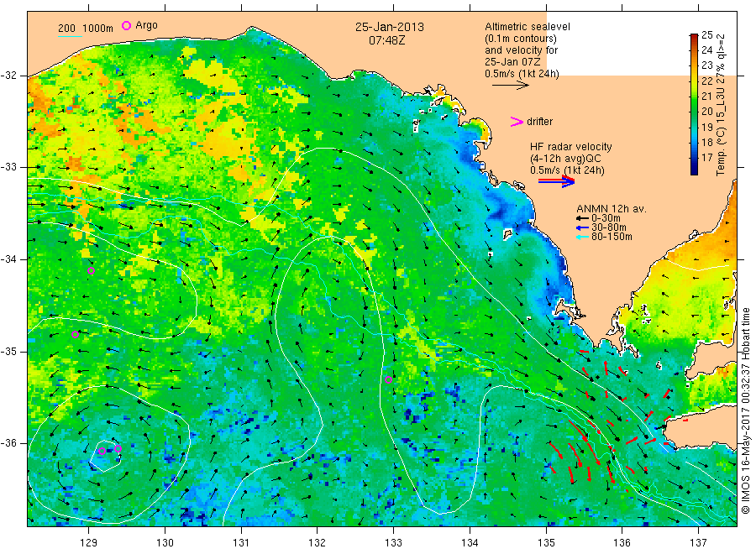Image resolution: width=756 pixels, height=554 pixels.
Task: Click the 'drifter' legend label
Action: 539,122
